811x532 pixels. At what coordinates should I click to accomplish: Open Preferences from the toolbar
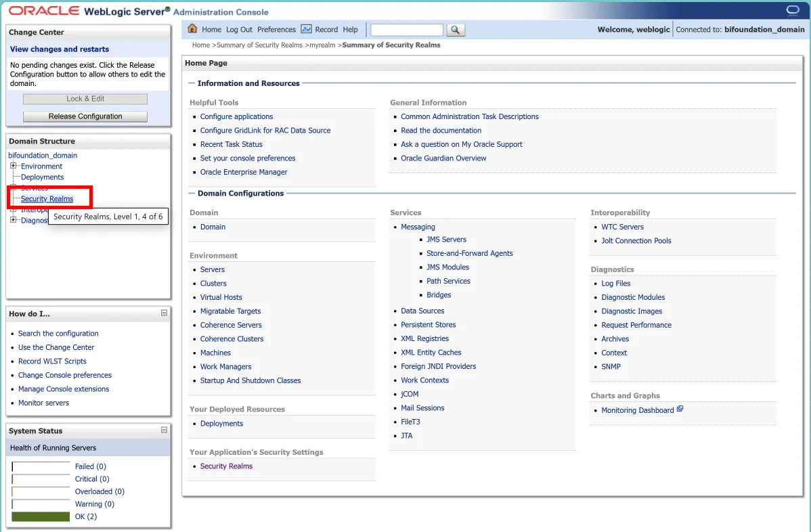point(276,30)
